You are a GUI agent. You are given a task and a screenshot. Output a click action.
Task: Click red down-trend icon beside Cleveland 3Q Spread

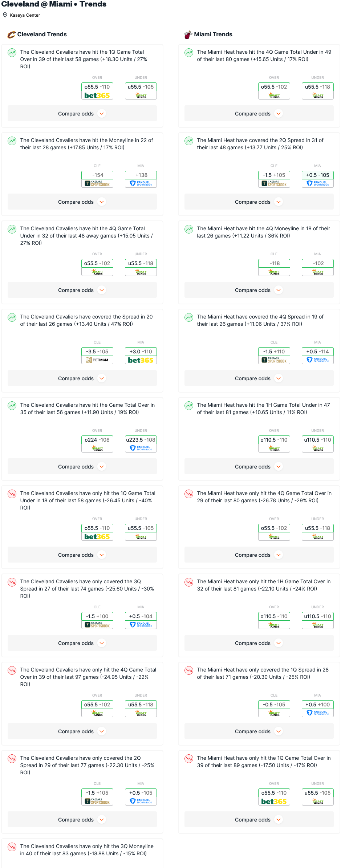(x=12, y=582)
